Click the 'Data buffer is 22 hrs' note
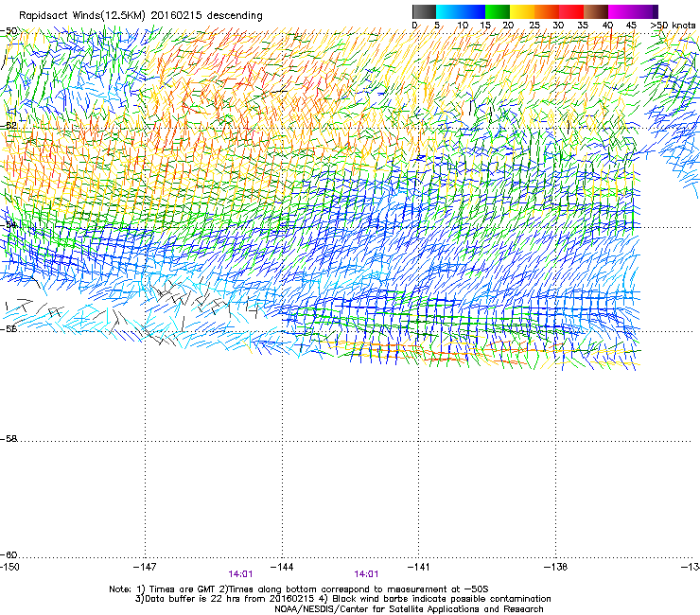The height and width of the screenshot is (615, 700). pos(342,599)
